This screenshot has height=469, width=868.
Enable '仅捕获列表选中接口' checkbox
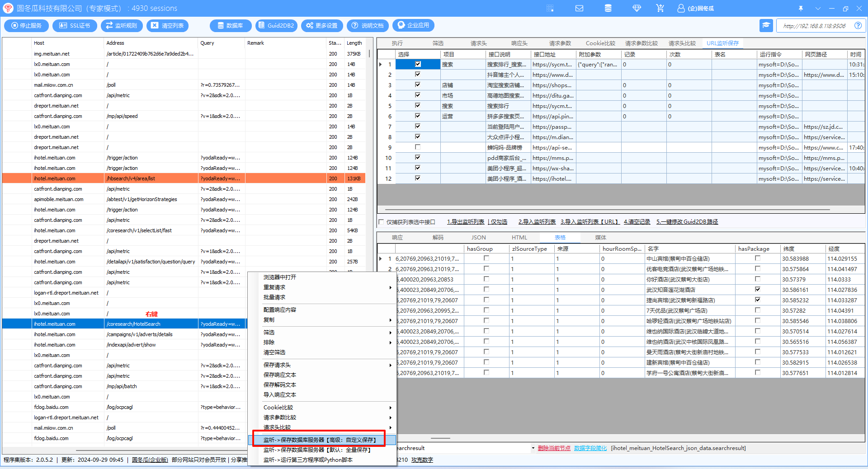pyautogui.click(x=381, y=222)
